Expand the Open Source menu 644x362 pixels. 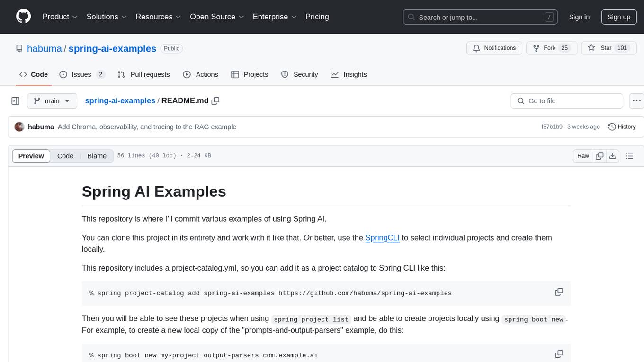pos(217,17)
